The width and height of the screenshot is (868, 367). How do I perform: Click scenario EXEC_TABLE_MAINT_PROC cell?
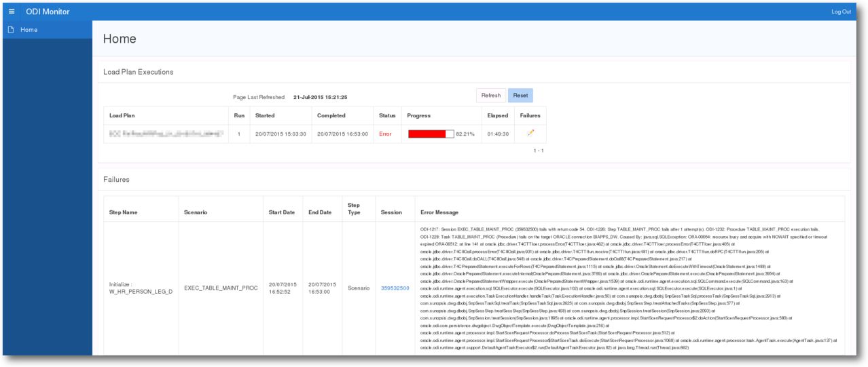coord(221,288)
